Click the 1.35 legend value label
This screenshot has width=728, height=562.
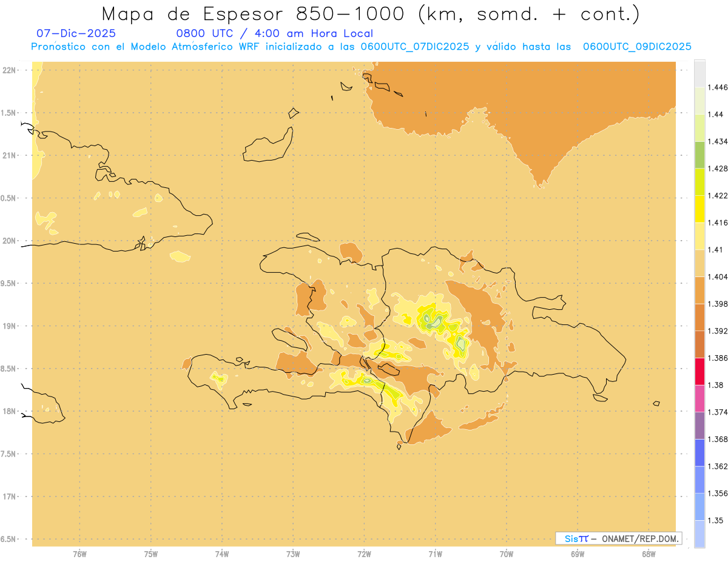(715, 520)
